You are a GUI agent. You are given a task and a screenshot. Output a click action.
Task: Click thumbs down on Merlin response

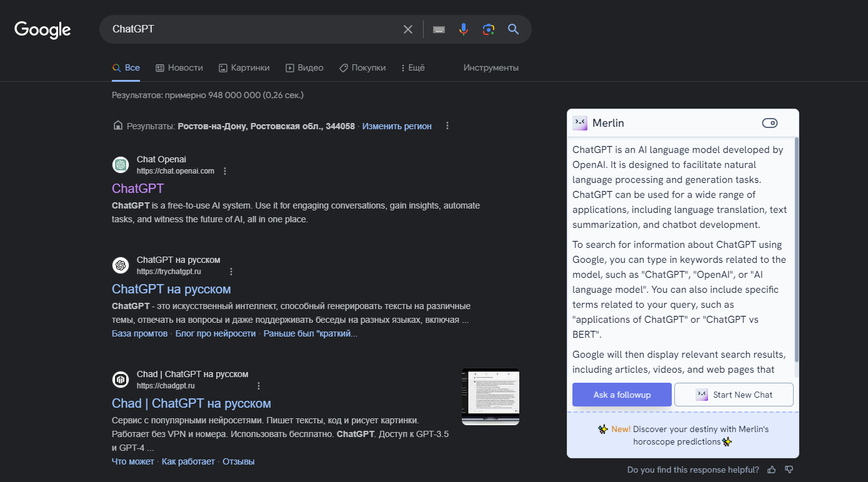click(789, 470)
